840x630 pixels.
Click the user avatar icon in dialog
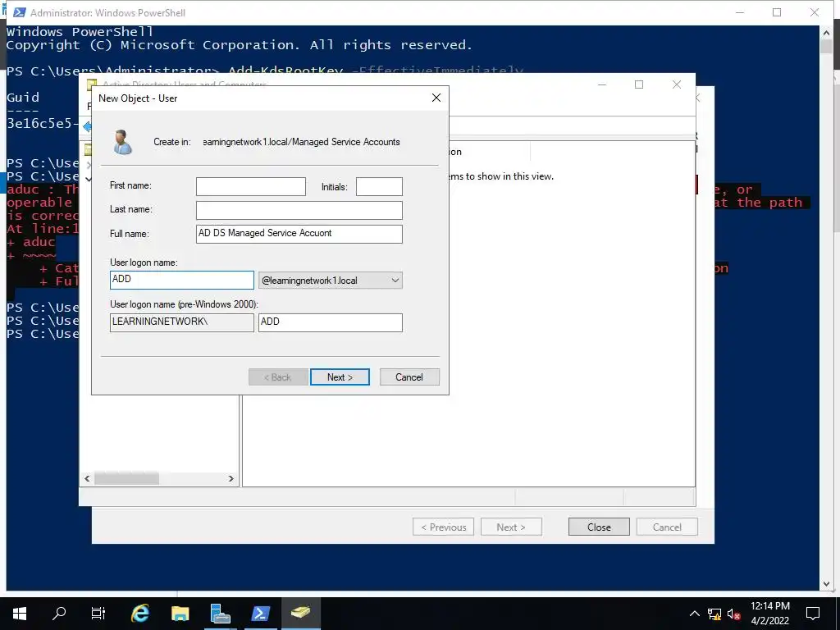click(x=123, y=142)
